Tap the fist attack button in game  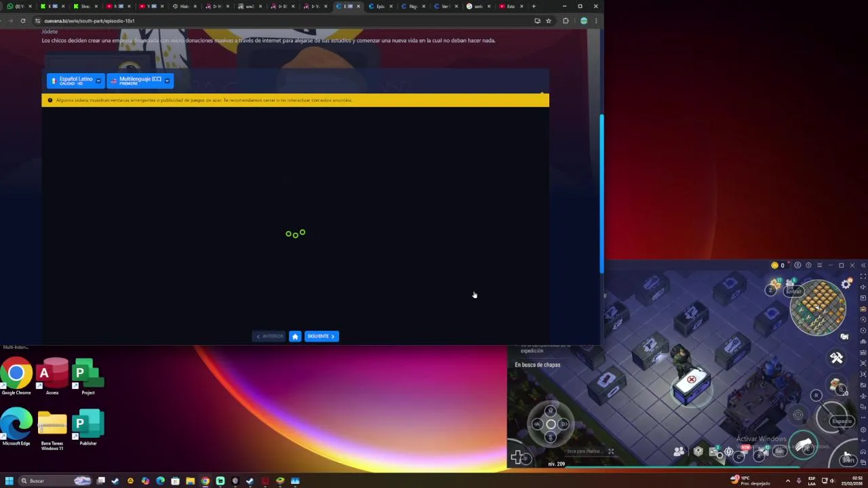(x=804, y=445)
